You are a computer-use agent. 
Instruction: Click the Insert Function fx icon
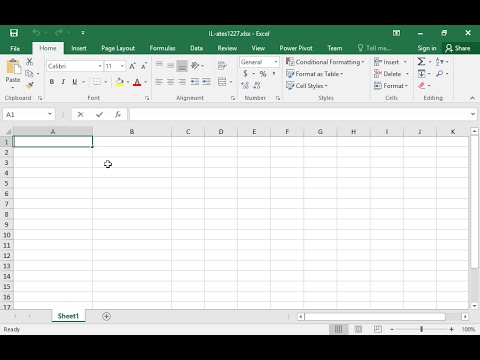pyautogui.click(x=118, y=114)
